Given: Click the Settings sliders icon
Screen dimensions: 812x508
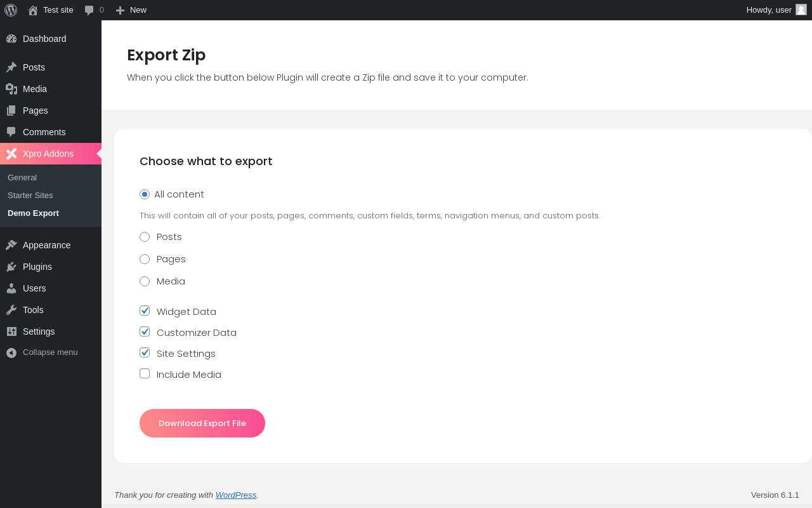Looking at the screenshot, I should coord(11,331).
